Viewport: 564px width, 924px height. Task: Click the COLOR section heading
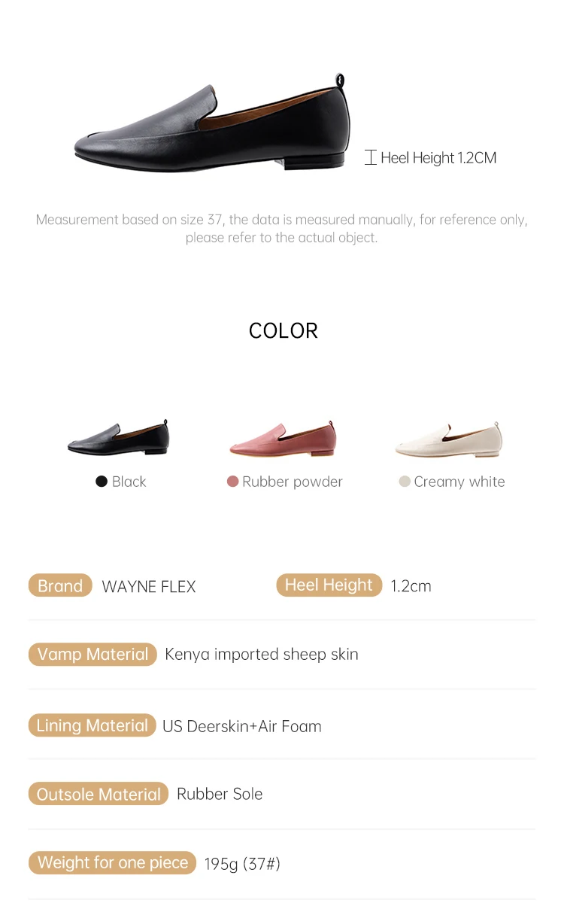coord(284,331)
